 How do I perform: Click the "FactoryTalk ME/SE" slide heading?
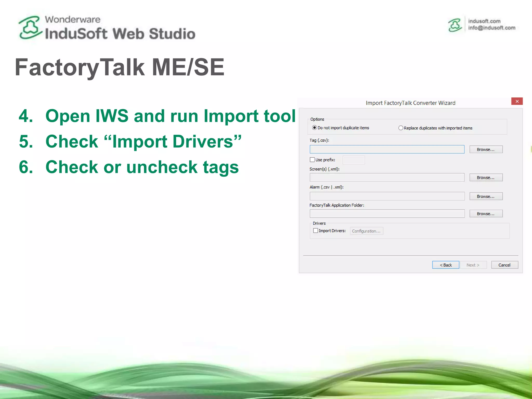(x=119, y=68)
